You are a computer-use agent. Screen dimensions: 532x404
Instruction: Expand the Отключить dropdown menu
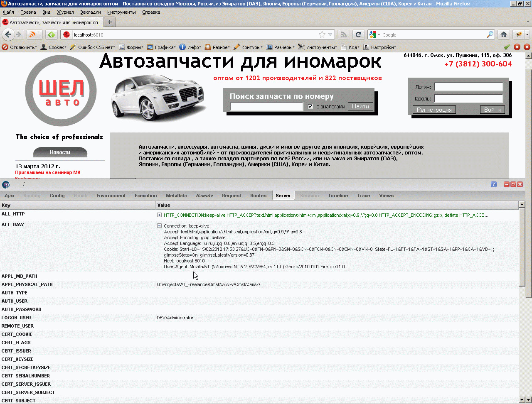[19, 47]
